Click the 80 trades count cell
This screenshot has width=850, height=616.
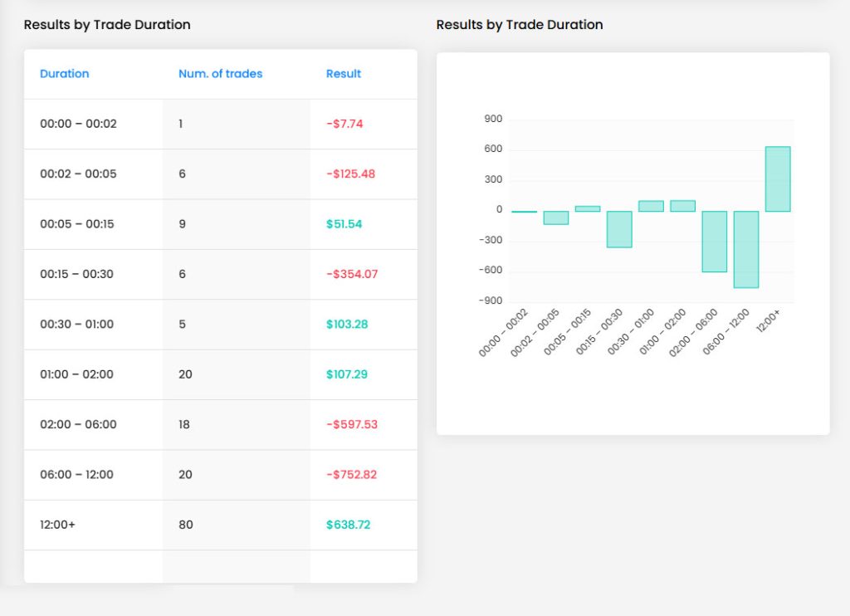(x=186, y=525)
